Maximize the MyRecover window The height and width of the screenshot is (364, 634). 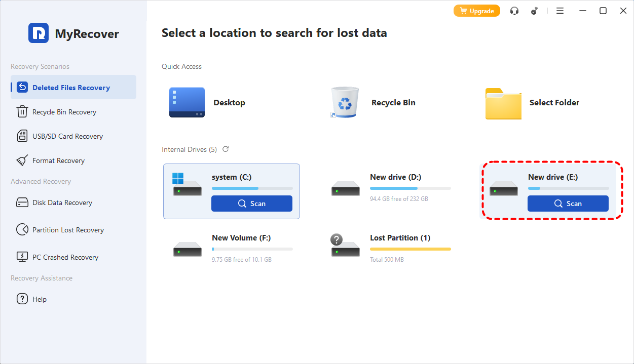pos(603,11)
